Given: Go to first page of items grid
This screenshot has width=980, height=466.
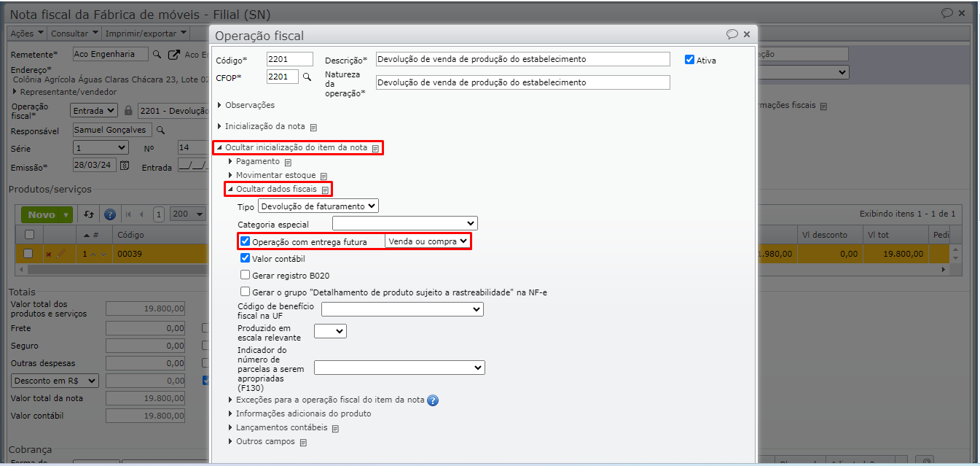Looking at the screenshot, I should pyautogui.click(x=129, y=214).
